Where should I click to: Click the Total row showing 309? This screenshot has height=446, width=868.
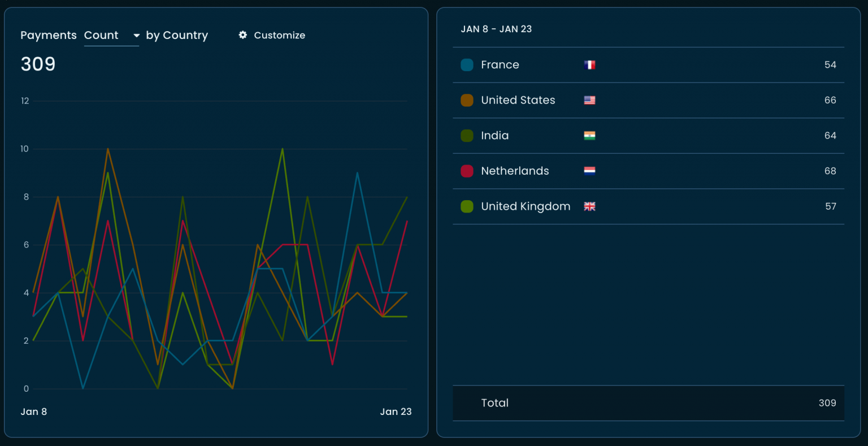[x=649, y=403]
